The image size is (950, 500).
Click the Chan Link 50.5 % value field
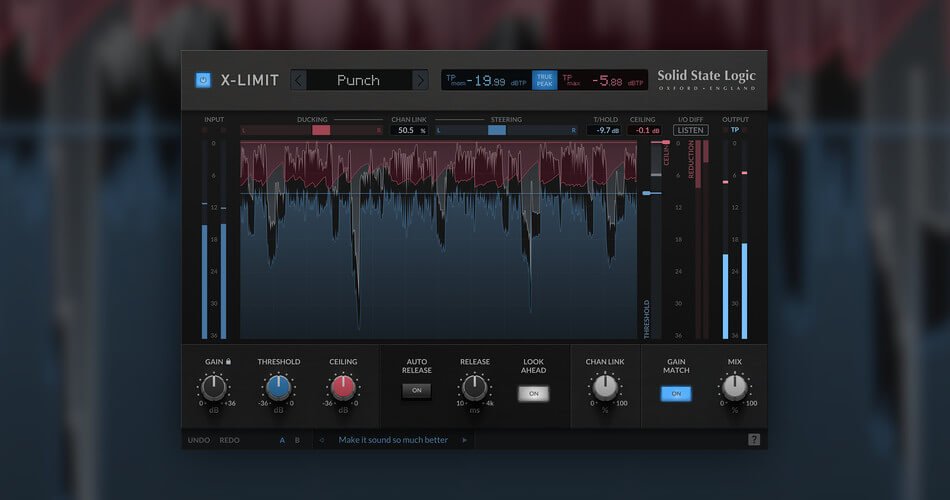409,130
